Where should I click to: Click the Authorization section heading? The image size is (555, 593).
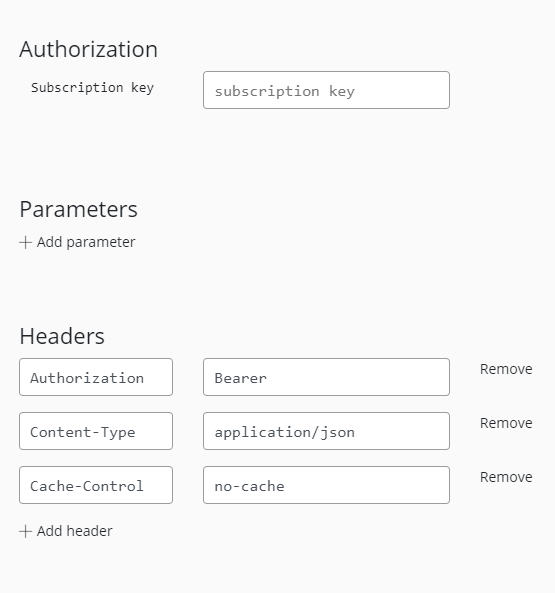[88, 49]
